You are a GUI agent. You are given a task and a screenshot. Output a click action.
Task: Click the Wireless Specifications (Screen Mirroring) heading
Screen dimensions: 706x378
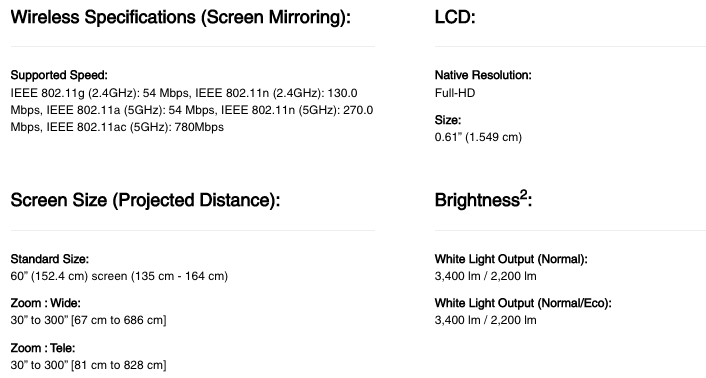click(181, 18)
